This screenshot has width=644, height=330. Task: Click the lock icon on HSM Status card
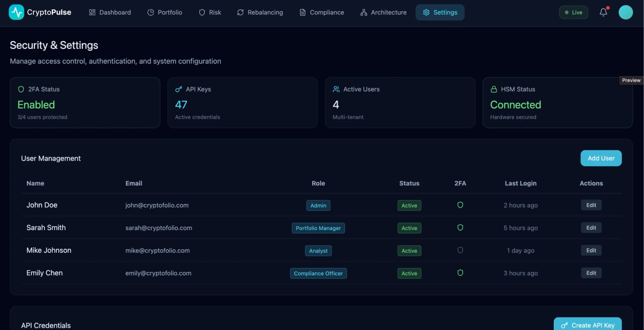coord(494,89)
